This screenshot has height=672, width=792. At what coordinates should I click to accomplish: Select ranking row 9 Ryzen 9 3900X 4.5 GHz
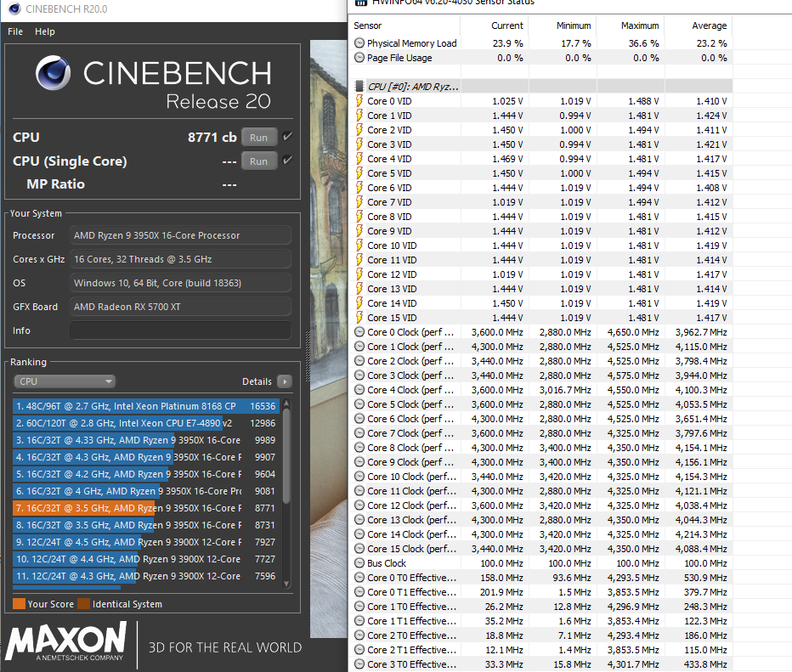(x=146, y=542)
